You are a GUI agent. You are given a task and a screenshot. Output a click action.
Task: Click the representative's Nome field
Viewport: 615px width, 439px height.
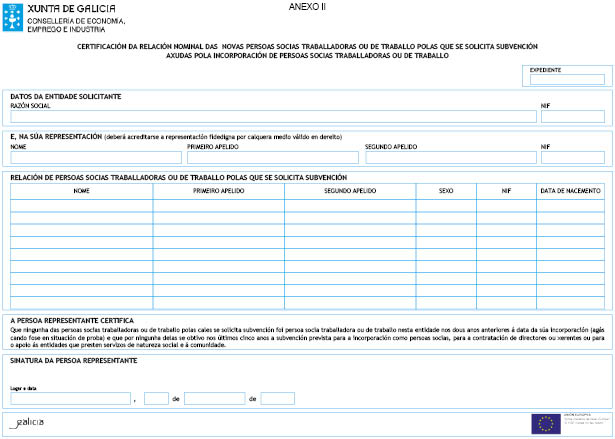click(96, 158)
